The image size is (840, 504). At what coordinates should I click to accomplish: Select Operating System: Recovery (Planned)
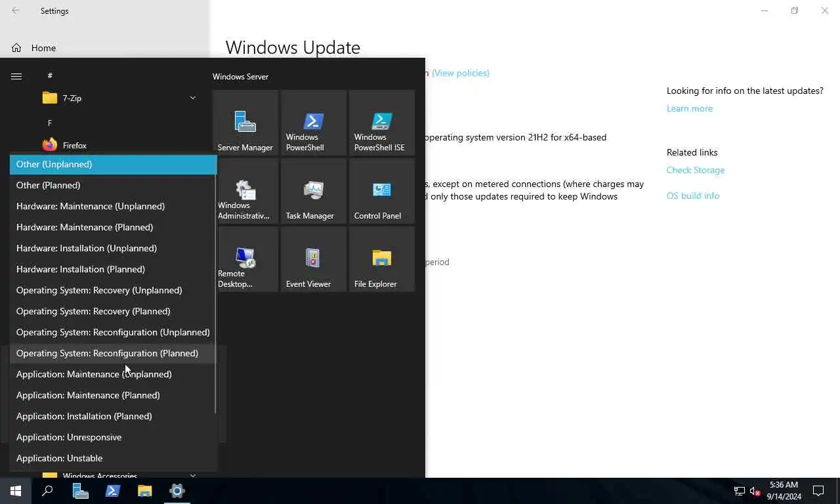pyautogui.click(x=113, y=311)
